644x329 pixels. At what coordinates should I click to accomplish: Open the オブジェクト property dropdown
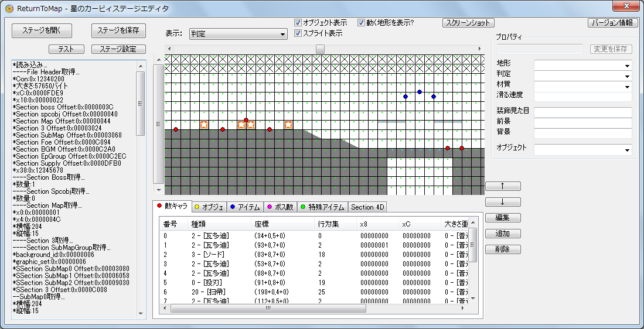[x=583, y=150]
